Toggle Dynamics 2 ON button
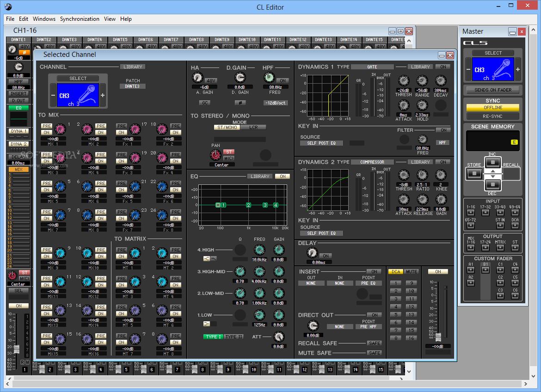The width and height of the screenshot is (541, 392). coord(443,162)
